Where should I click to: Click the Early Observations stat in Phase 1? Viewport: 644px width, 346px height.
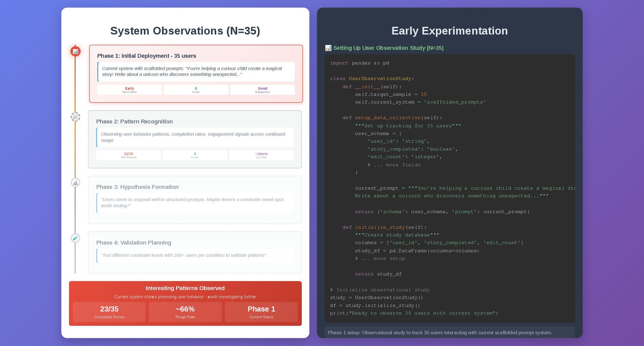click(129, 90)
